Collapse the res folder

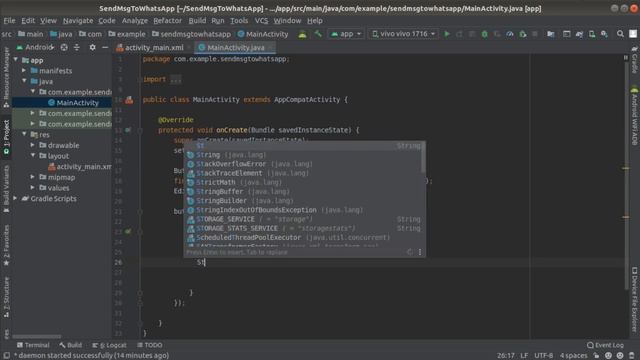(24, 134)
